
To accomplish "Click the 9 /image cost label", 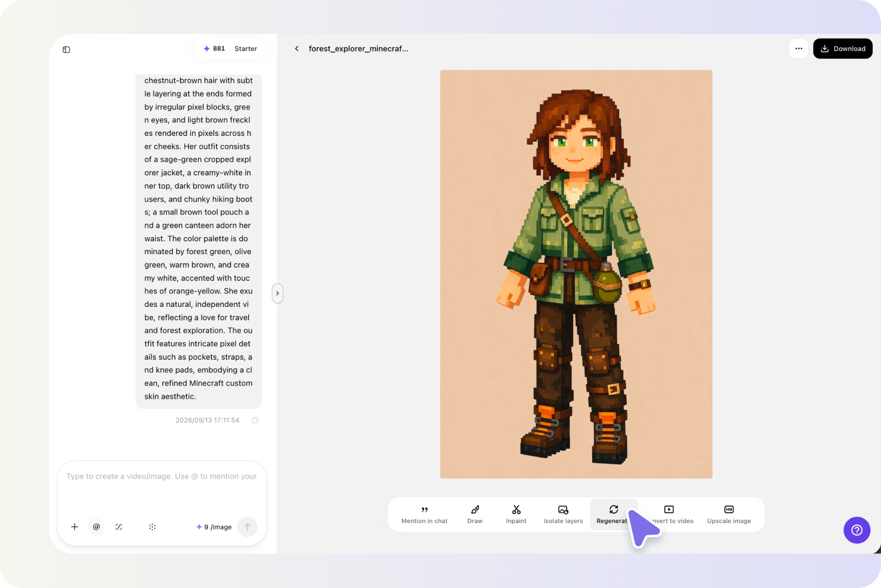I will (x=214, y=527).
